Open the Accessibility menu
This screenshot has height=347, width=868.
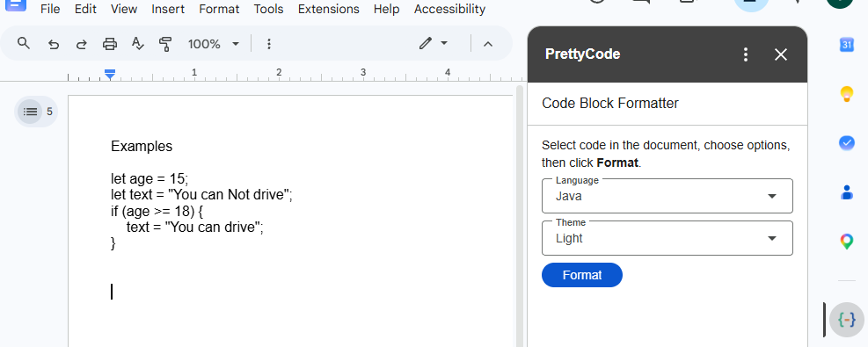449,9
